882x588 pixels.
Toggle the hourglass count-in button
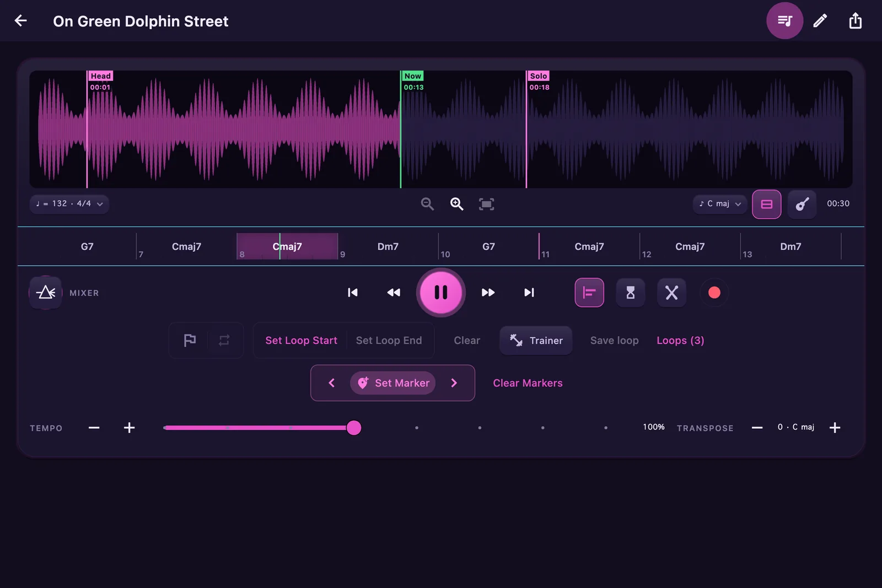tap(630, 293)
